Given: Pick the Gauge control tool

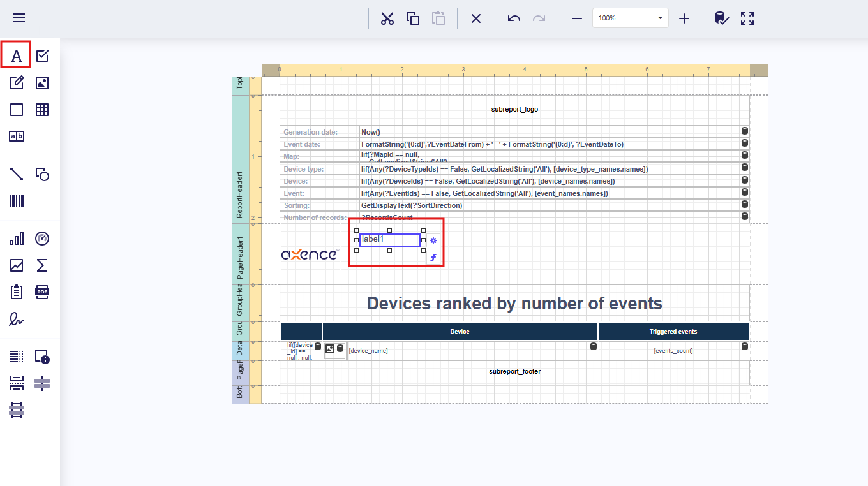Looking at the screenshot, I should pyautogui.click(x=42, y=239).
